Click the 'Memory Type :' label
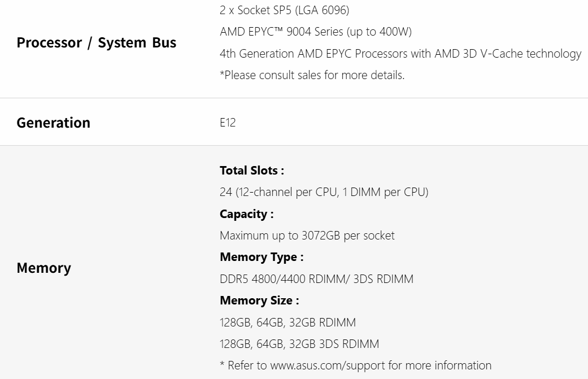 click(261, 257)
